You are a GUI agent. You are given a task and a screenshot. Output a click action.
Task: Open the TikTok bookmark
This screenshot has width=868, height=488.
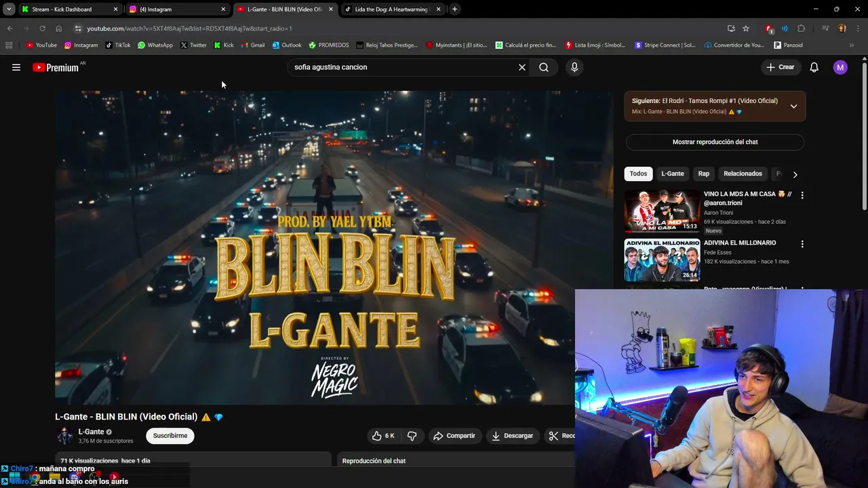pos(117,45)
